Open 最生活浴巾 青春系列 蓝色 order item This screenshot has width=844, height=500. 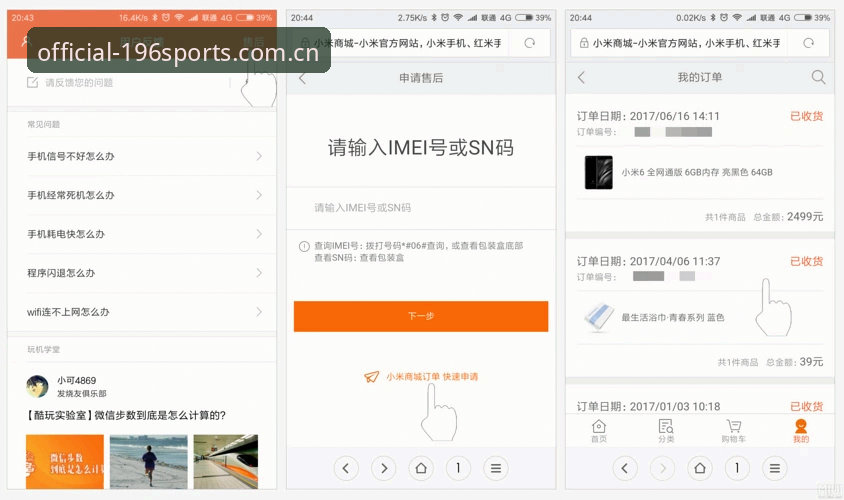[700, 318]
